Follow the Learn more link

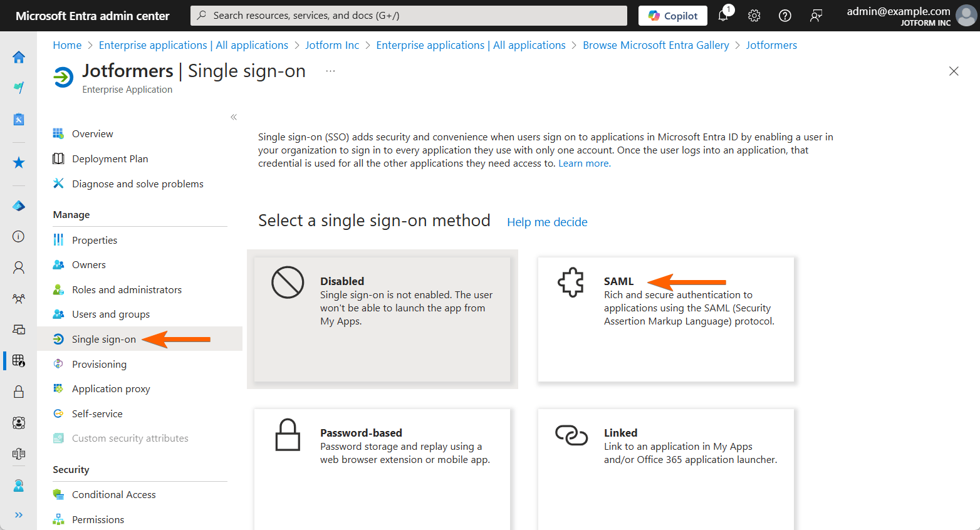pyautogui.click(x=584, y=164)
